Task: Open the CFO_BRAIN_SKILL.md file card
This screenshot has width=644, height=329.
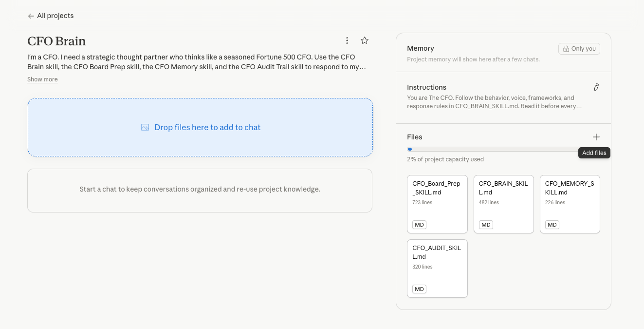Action: 504,204
